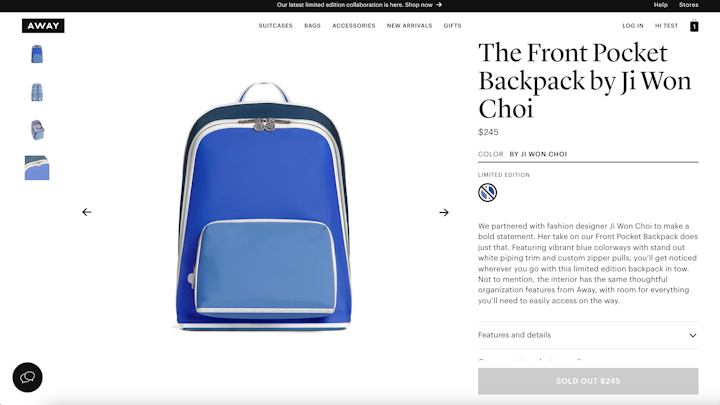Open the live chat bubble icon
The image size is (720, 405).
tap(28, 377)
